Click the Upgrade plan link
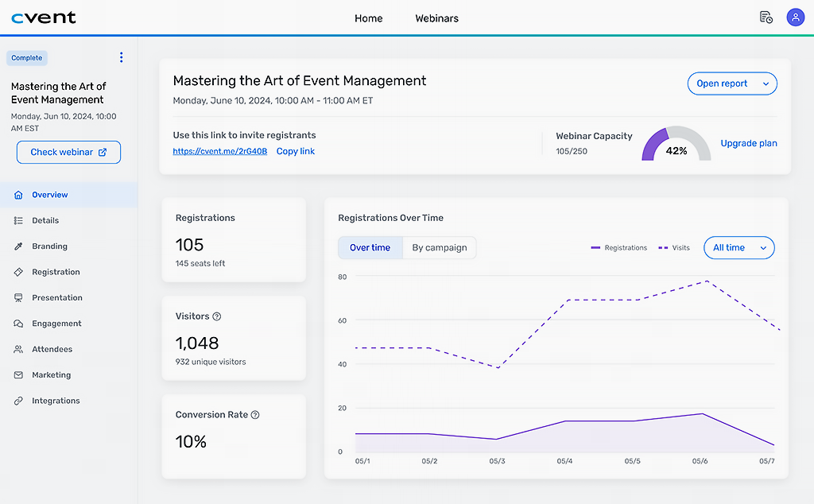Viewport: 814px width, 504px height. pyautogui.click(x=749, y=143)
